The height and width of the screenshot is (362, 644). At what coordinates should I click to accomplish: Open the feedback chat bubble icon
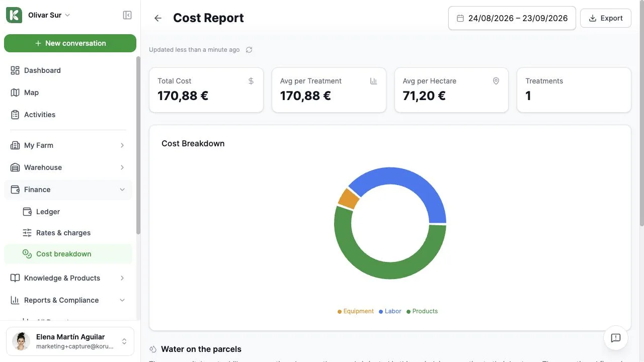coord(616,338)
